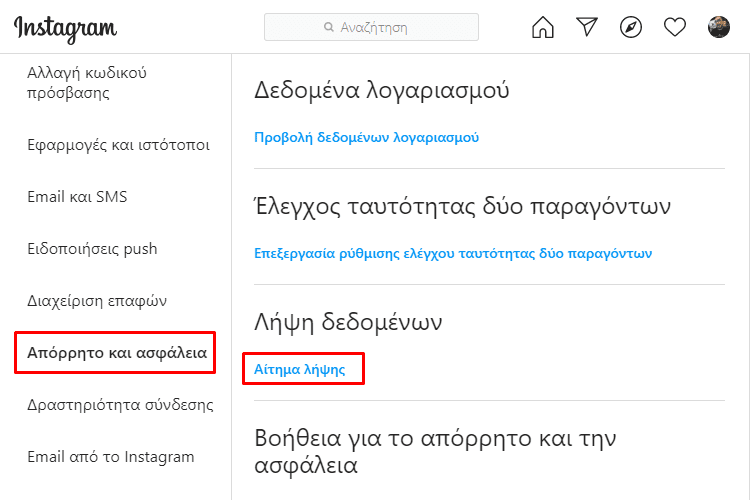Open Αλλαγή κωδικού πρόσβασης settings

coord(87,83)
